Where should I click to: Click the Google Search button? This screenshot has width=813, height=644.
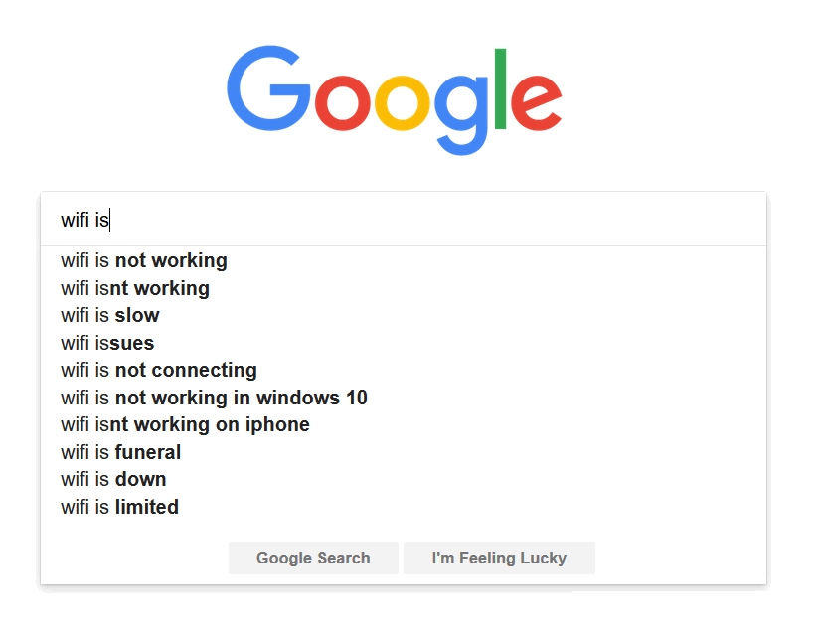(313, 558)
